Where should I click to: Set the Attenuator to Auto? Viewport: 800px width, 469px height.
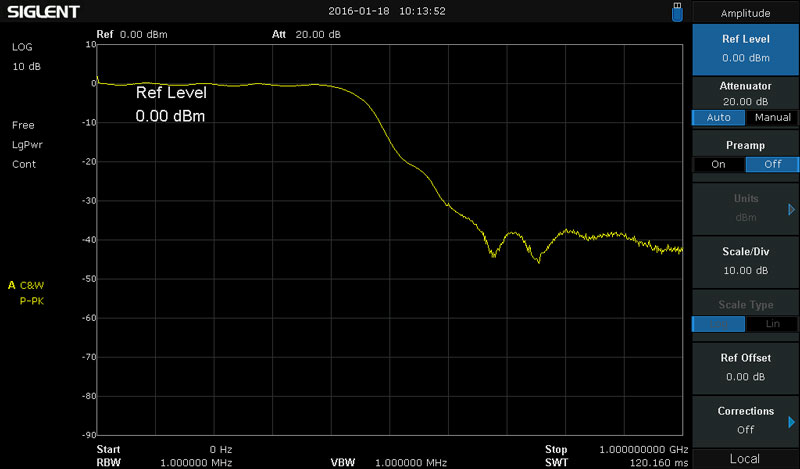pyautogui.click(x=718, y=117)
